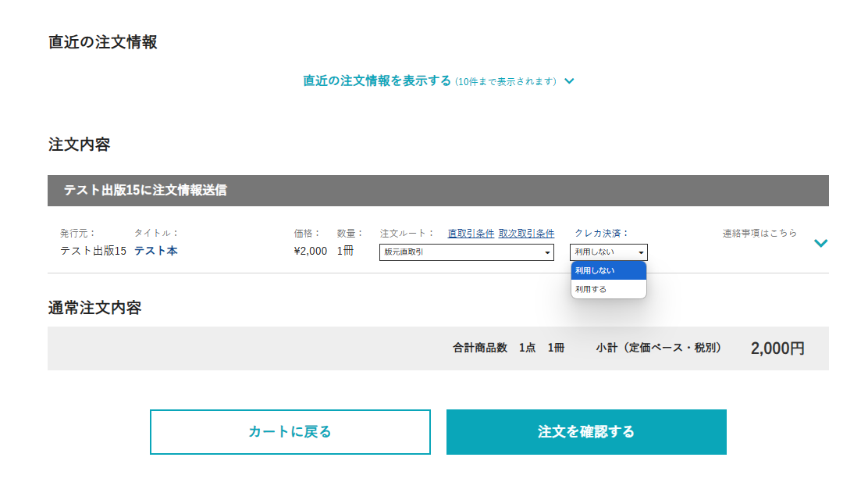This screenshot has width=868, height=493.
Task: Open the 直取引条件 link
Action: point(471,234)
